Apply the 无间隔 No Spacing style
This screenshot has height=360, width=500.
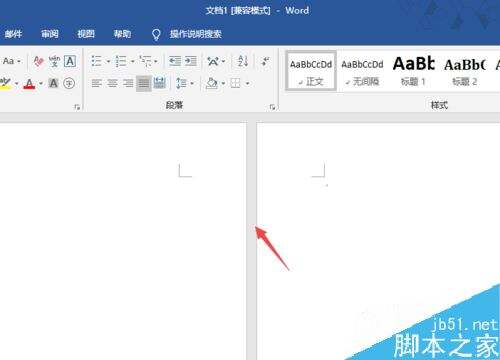[362, 71]
